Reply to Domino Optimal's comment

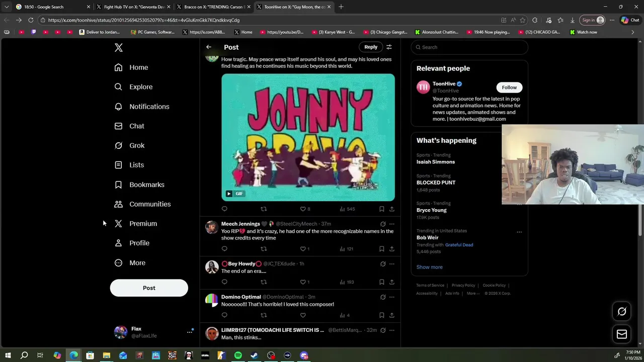click(224, 315)
